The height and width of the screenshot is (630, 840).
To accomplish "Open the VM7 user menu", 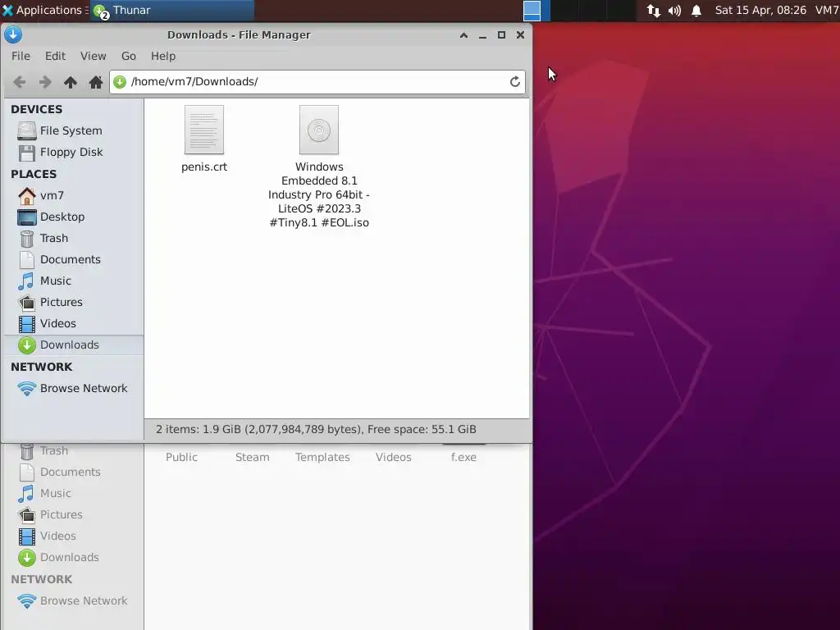I will pyautogui.click(x=827, y=10).
